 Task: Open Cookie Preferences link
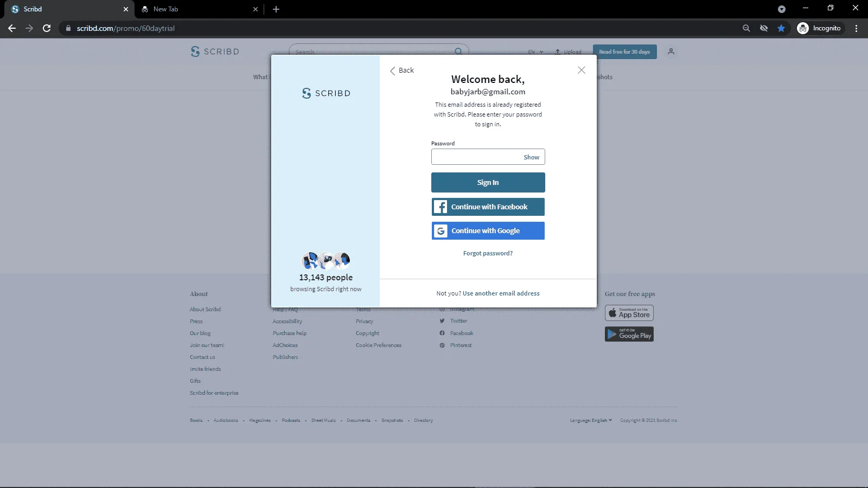point(379,345)
